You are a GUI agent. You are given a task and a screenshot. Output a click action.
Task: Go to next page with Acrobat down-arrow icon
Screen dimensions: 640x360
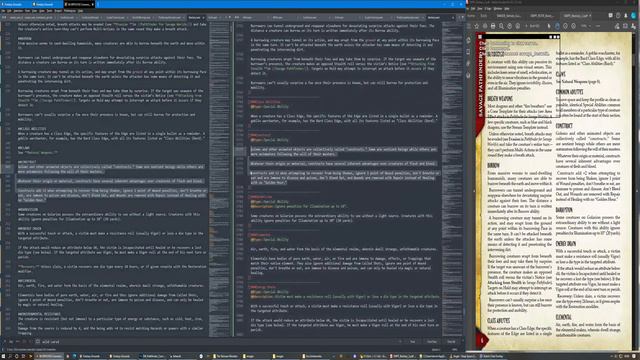point(518,26)
